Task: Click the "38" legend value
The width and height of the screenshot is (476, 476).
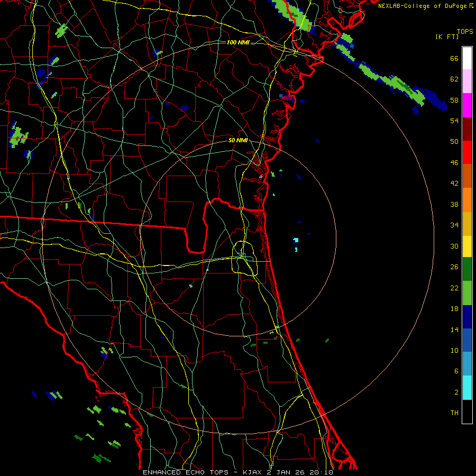Action: click(x=454, y=204)
